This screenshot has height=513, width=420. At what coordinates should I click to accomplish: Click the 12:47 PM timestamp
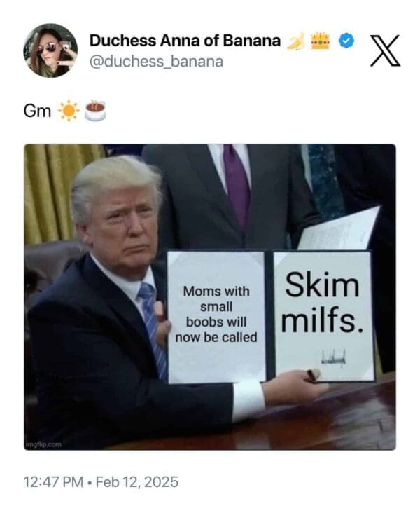pos(53,482)
